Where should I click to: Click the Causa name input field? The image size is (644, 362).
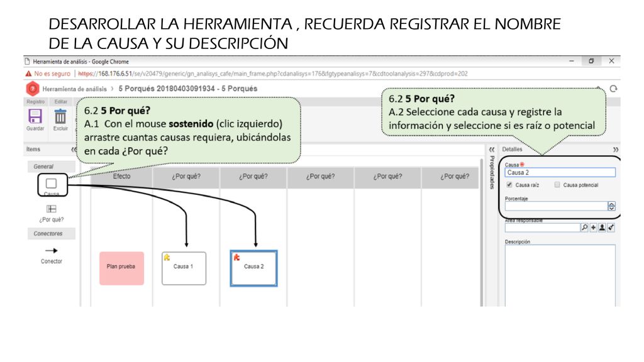[560, 172]
